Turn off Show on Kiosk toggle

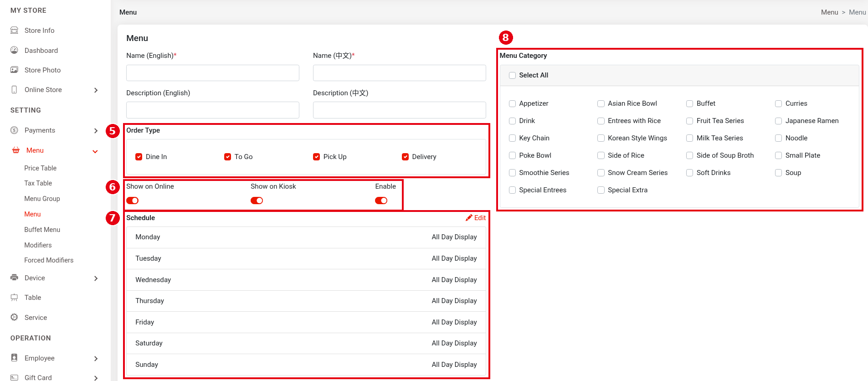click(257, 201)
